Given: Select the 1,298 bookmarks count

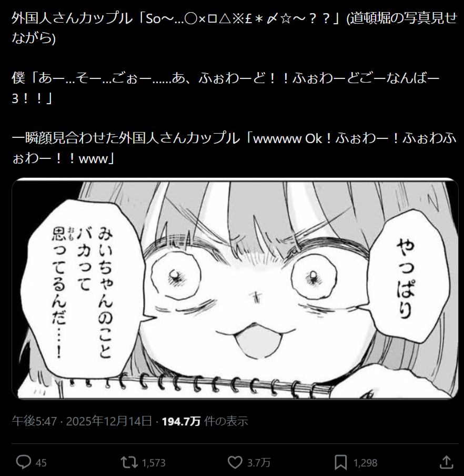Looking at the screenshot, I should (365, 463).
